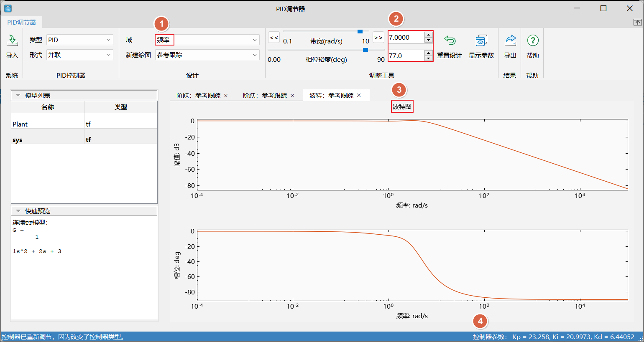
Task: Click the 波特图 plot title
Action: pyautogui.click(x=402, y=106)
